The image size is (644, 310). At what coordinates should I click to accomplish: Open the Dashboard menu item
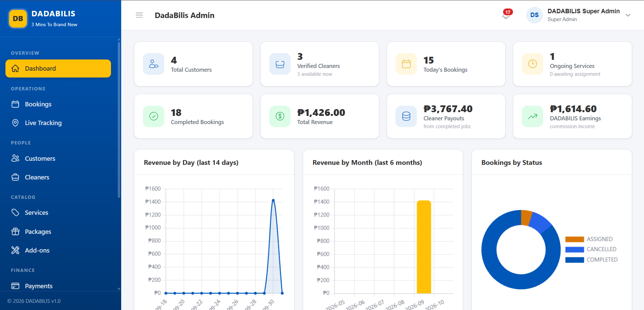[x=58, y=68]
